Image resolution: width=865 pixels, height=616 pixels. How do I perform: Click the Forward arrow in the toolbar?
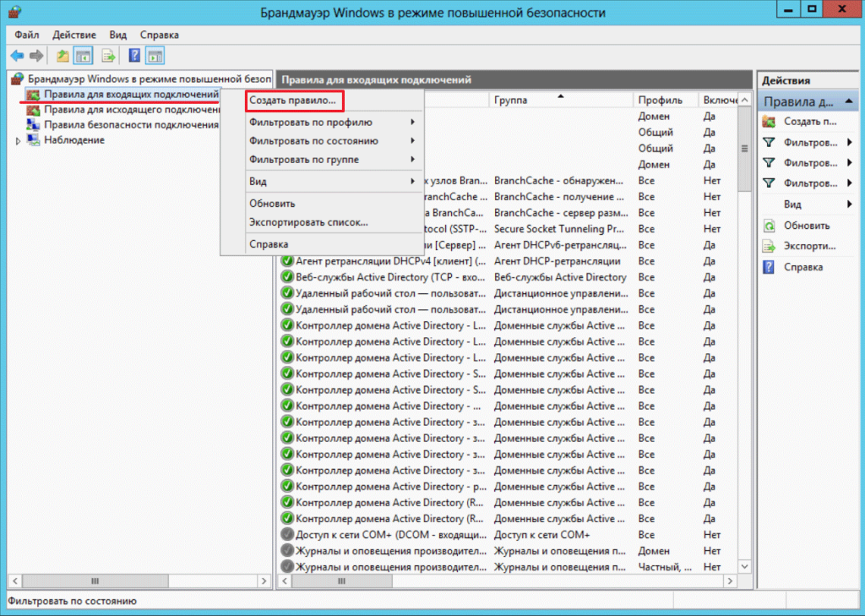(x=36, y=56)
